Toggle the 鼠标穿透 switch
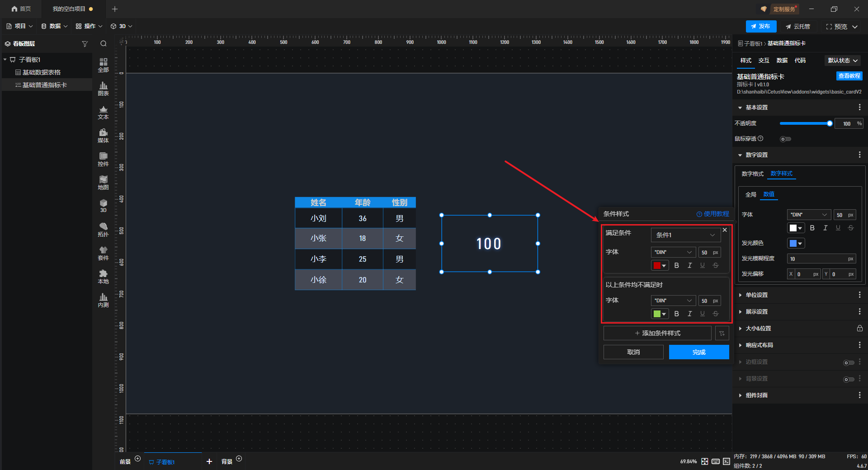 click(x=785, y=139)
